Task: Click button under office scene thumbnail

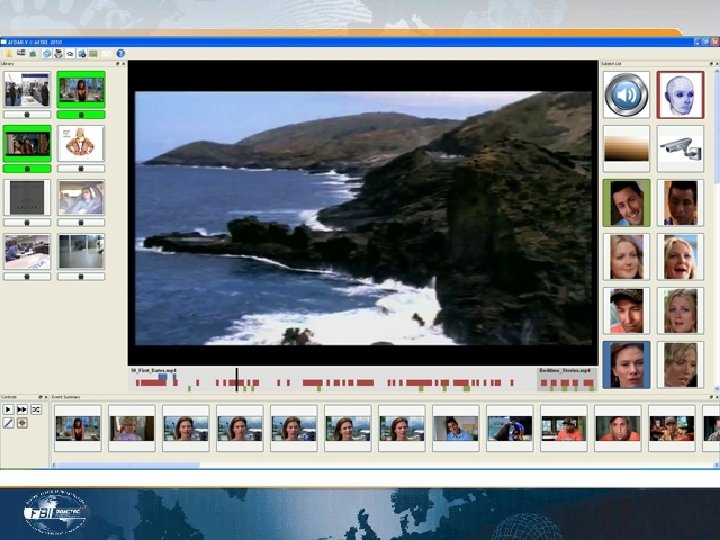Action: tap(27, 114)
